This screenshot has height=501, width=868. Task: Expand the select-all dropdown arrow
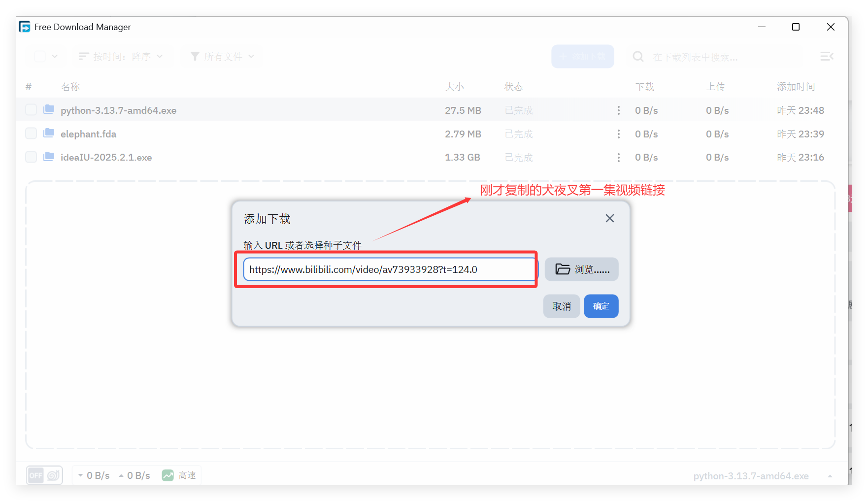point(55,57)
